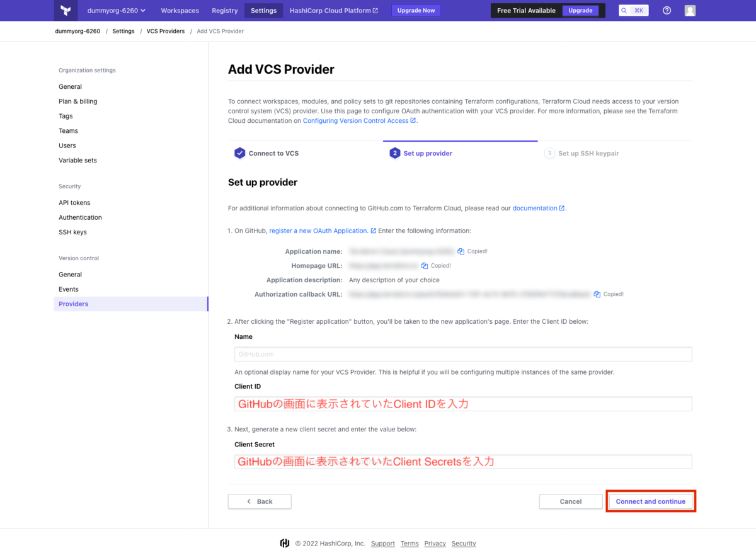This screenshot has height=548, width=756.
Task: Copy the Application name value
Action: 461,251
